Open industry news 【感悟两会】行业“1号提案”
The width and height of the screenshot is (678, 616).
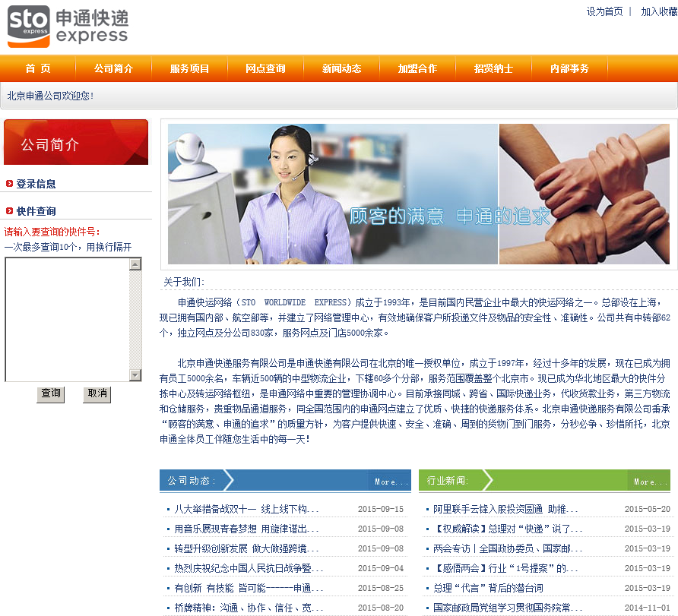tap(505, 568)
